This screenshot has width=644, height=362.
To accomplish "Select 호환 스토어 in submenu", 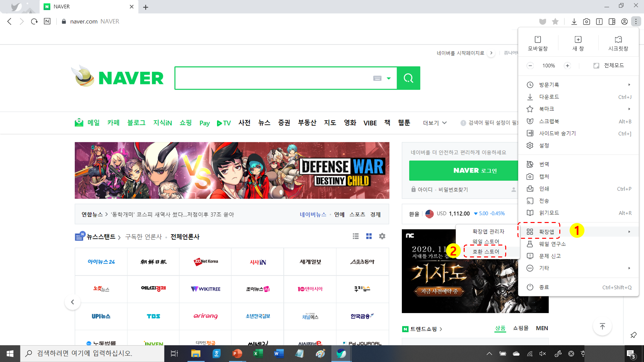I will click(486, 252).
